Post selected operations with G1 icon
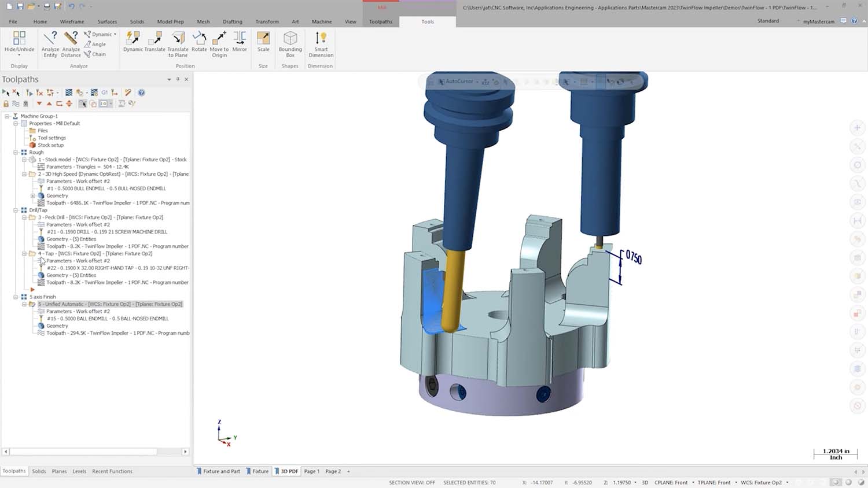 point(104,93)
